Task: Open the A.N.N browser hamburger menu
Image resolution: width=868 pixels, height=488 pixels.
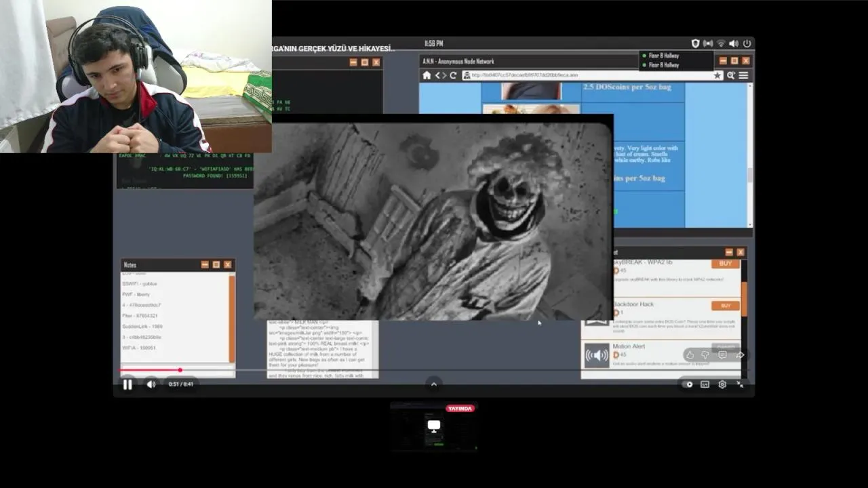Action: point(744,75)
